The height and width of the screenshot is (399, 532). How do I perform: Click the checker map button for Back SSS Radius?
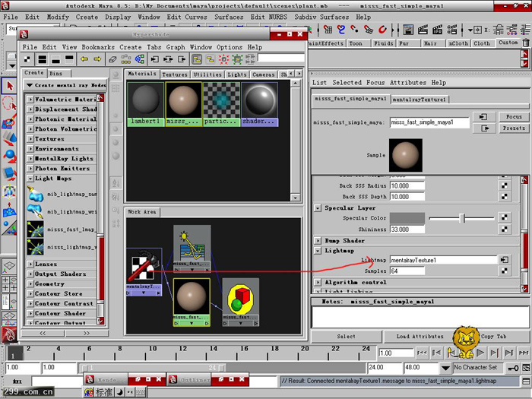tap(505, 185)
